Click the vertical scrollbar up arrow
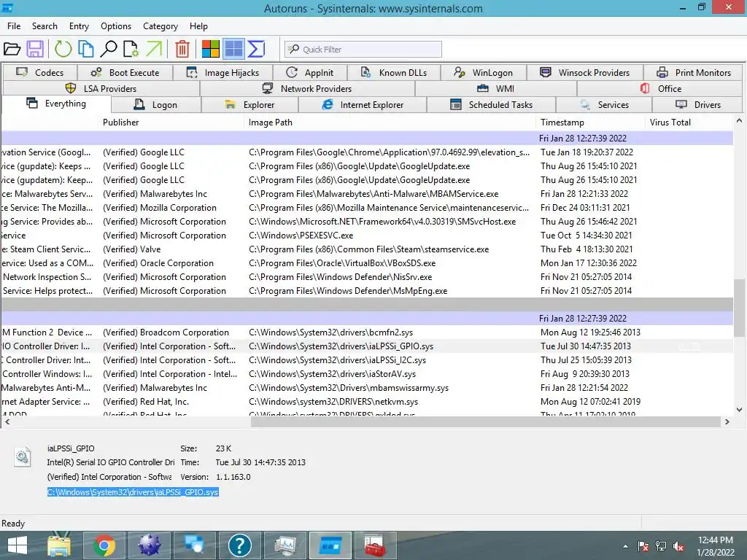747x560 pixels. coord(740,121)
